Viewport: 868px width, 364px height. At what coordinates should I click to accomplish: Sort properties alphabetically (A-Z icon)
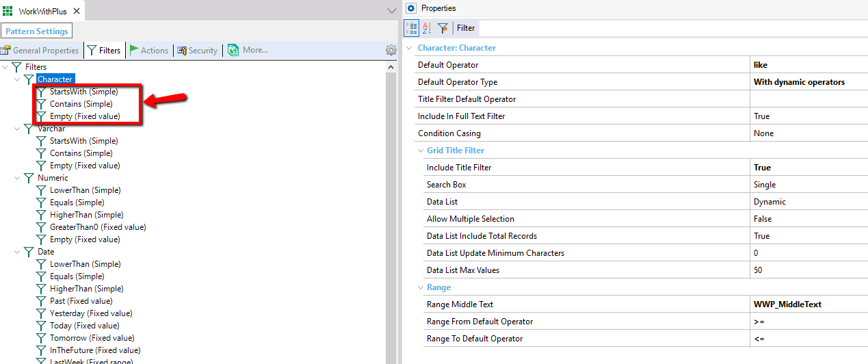click(x=427, y=28)
